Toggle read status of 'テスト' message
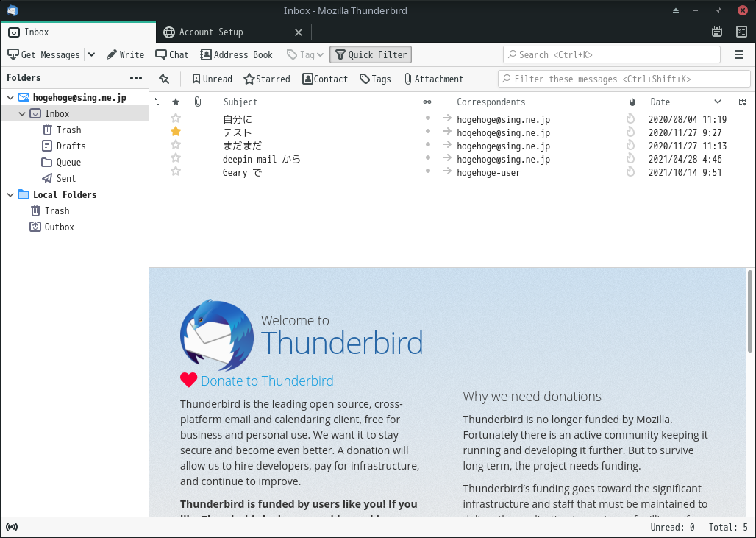The height and width of the screenshot is (538, 756). 428,131
